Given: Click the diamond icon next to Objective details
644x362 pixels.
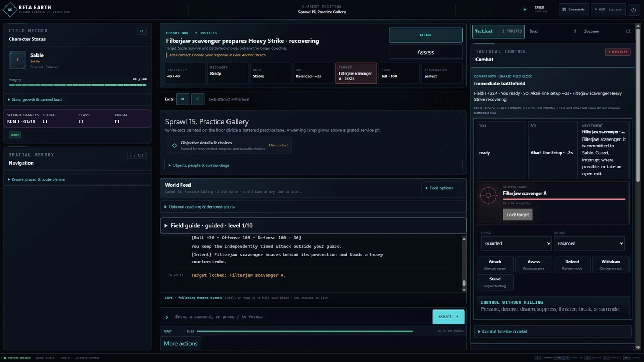Looking at the screenshot, I should [174, 145].
